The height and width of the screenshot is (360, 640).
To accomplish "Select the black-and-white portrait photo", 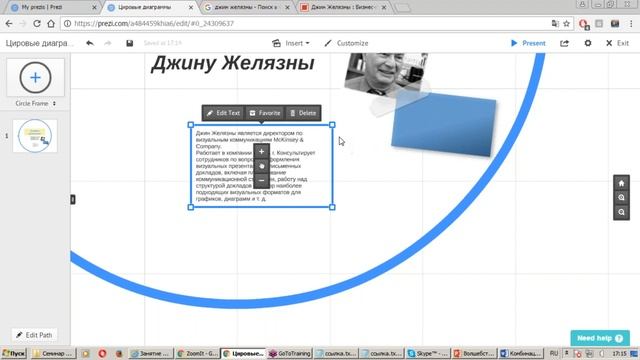I will coord(385,74).
